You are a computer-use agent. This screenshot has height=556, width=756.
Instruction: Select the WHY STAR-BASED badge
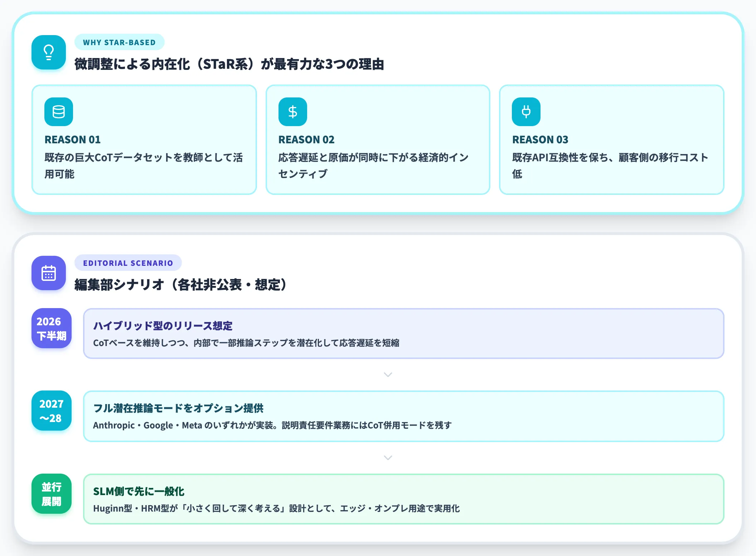point(120,42)
